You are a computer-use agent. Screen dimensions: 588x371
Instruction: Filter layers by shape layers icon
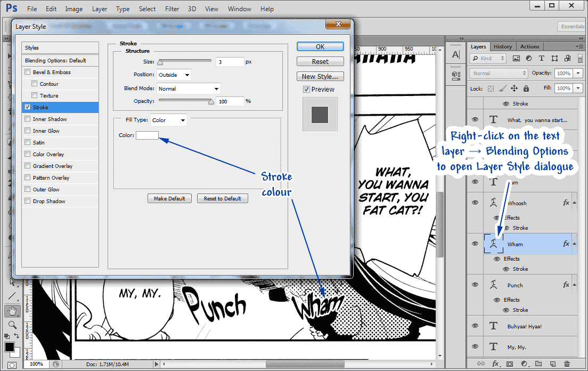[x=554, y=58]
